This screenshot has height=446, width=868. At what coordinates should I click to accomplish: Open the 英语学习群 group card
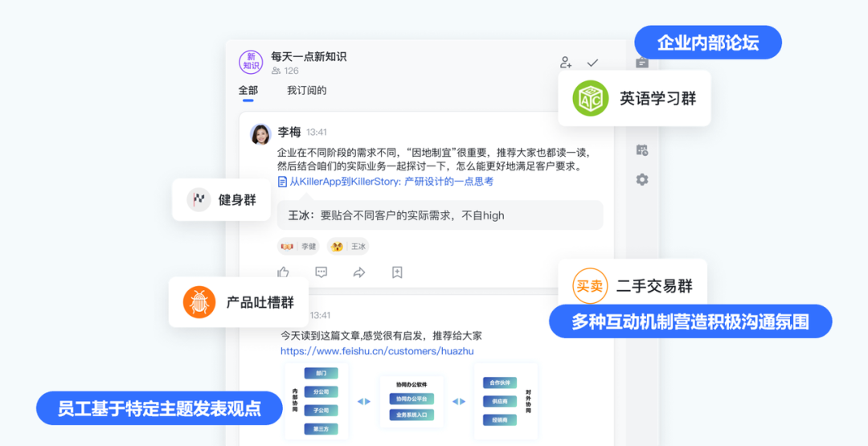tap(634, 99)
